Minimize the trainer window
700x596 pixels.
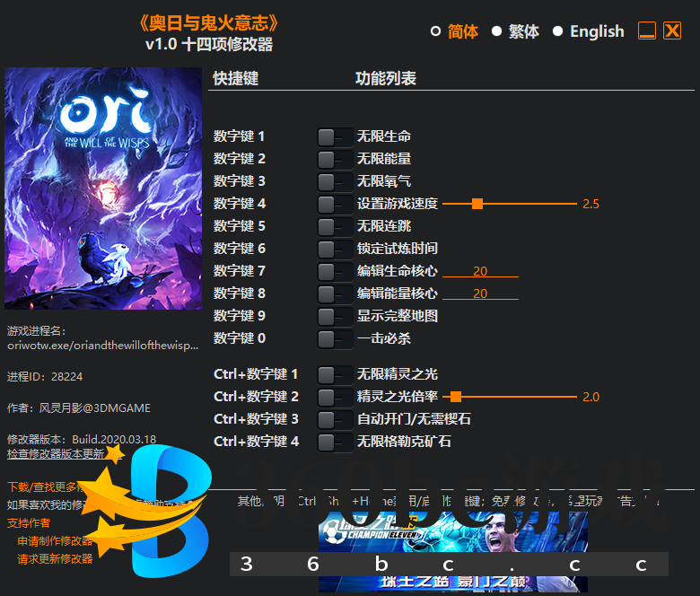(647, 31)
